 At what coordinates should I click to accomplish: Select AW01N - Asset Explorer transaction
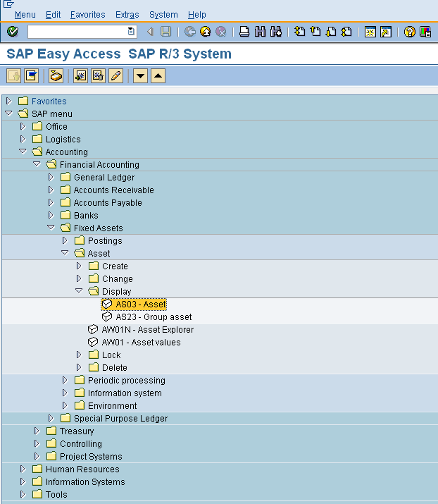point(147,329)
